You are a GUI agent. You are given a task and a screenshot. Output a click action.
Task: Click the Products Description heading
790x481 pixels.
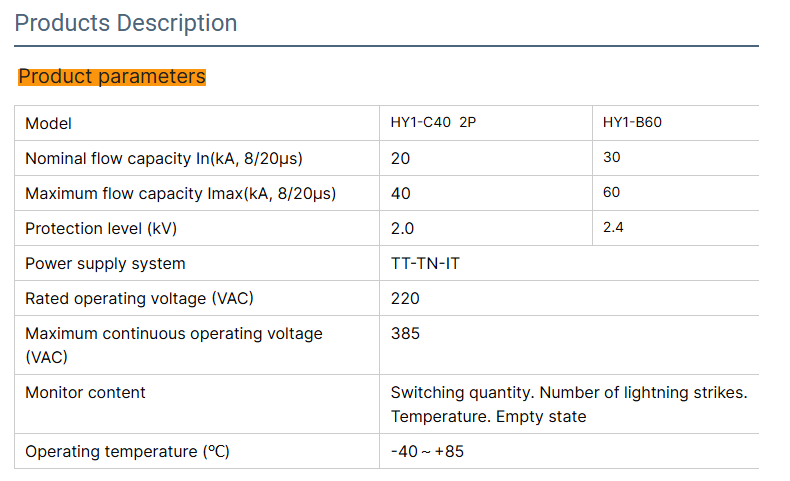coord(126,23)
